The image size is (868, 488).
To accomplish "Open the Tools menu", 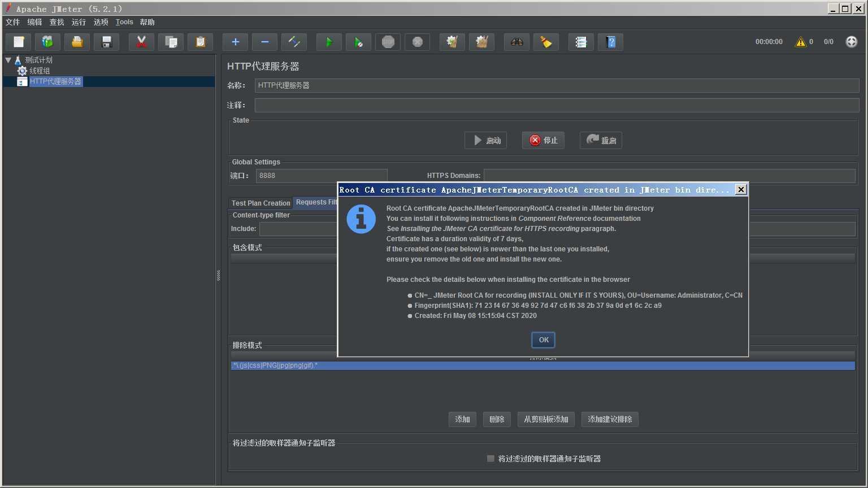I will (124, 22).
